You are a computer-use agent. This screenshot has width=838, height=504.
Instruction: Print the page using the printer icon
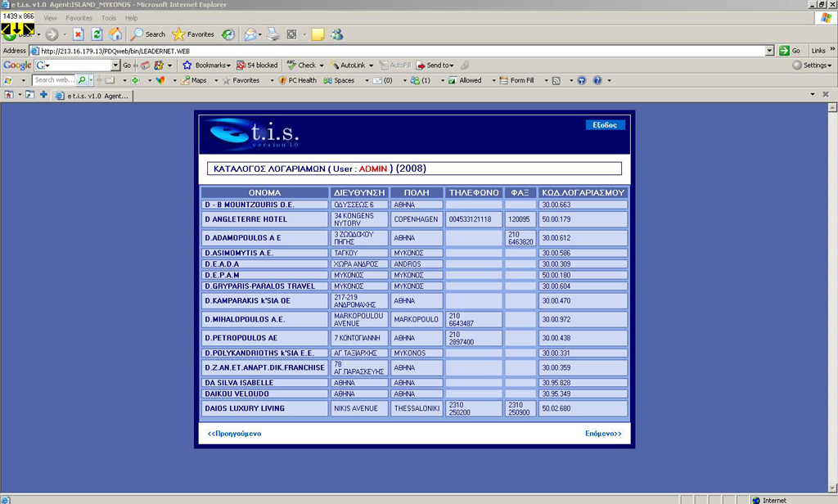click(273, 34)
